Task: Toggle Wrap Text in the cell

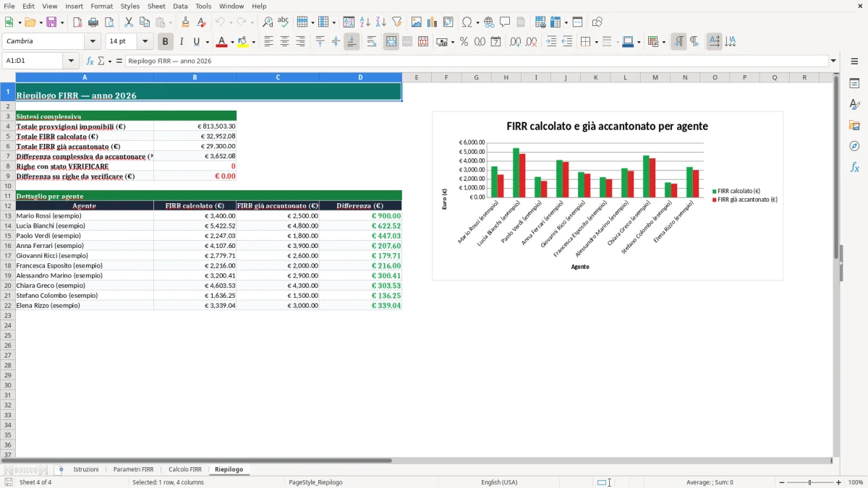Action: pos(372,41)
